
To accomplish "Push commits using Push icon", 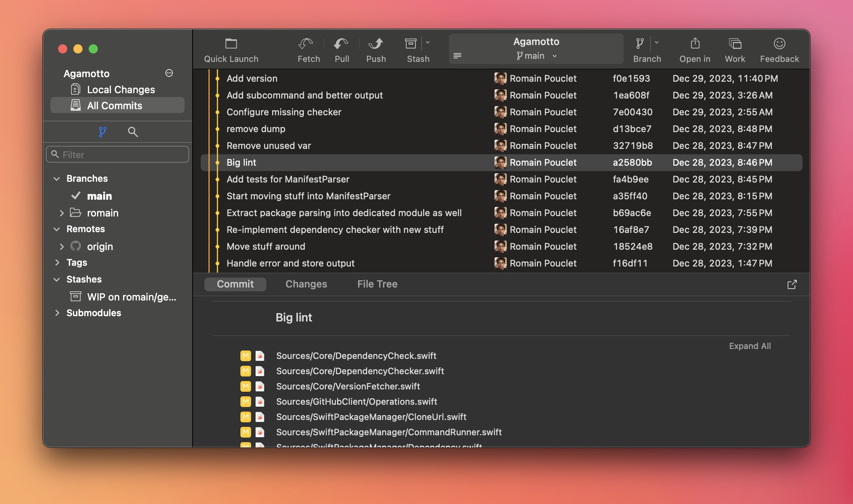I will [x=376, y=44].
